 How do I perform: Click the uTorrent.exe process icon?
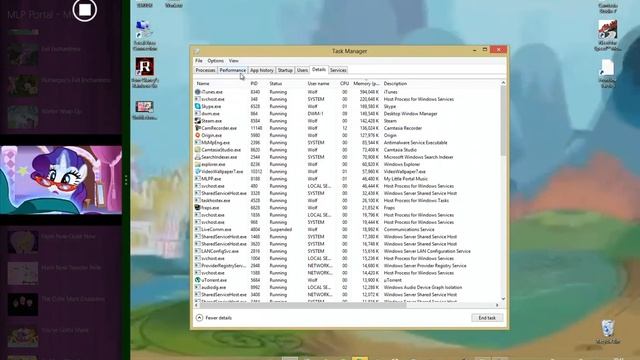click(198, 280)
